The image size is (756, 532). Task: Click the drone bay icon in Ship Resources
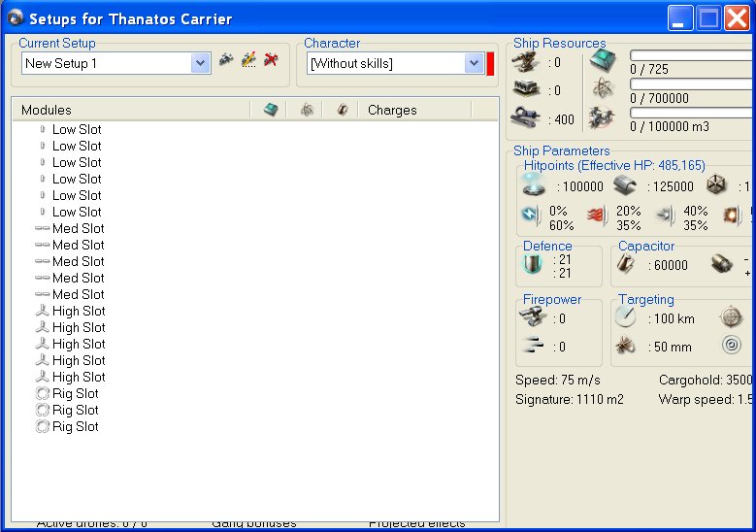point(602,117)
